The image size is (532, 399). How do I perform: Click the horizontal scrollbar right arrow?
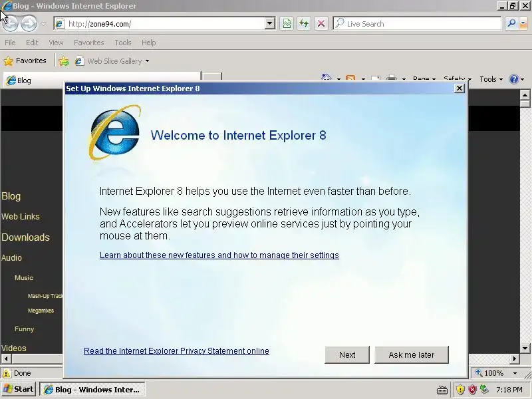point(514,358)
